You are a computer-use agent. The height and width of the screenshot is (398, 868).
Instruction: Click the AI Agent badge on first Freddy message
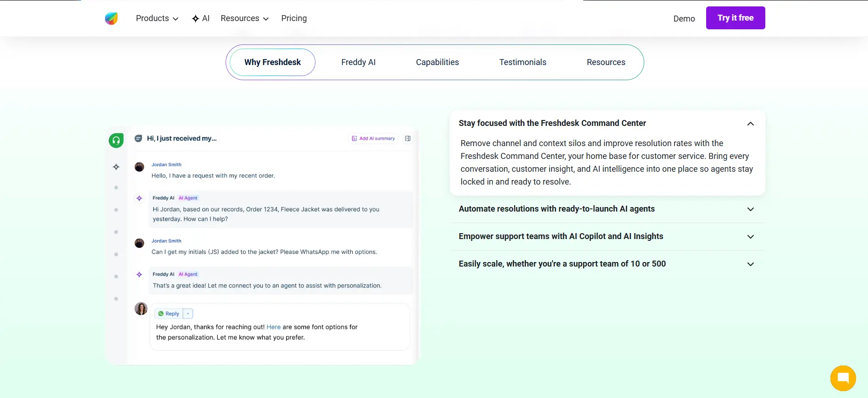(188, 198)
